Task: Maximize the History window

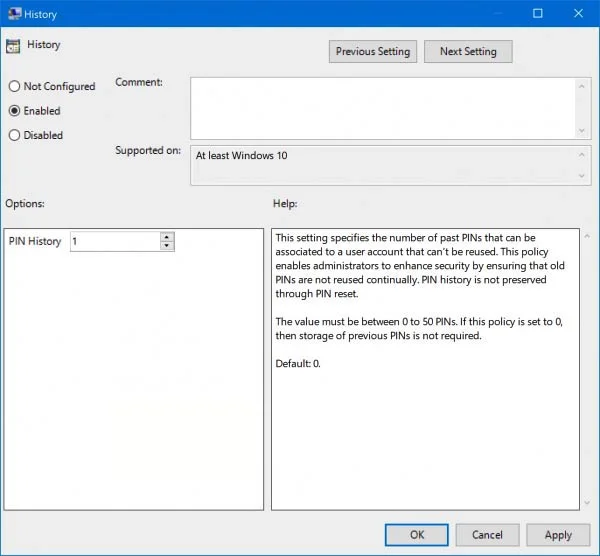Action: 538,13
